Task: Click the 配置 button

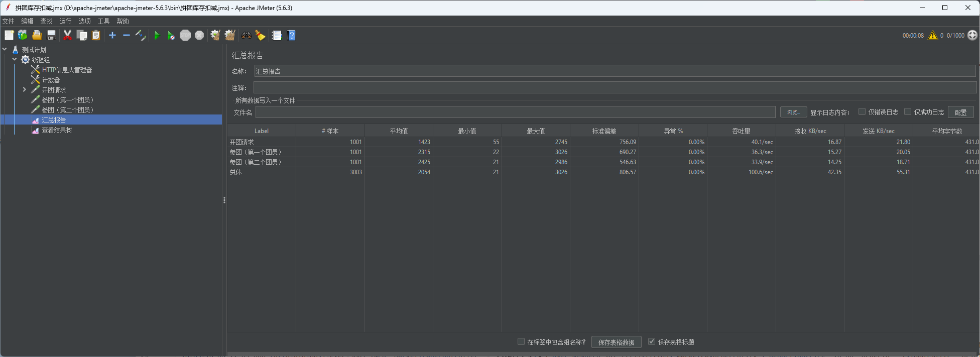Action: coord(960,112)
